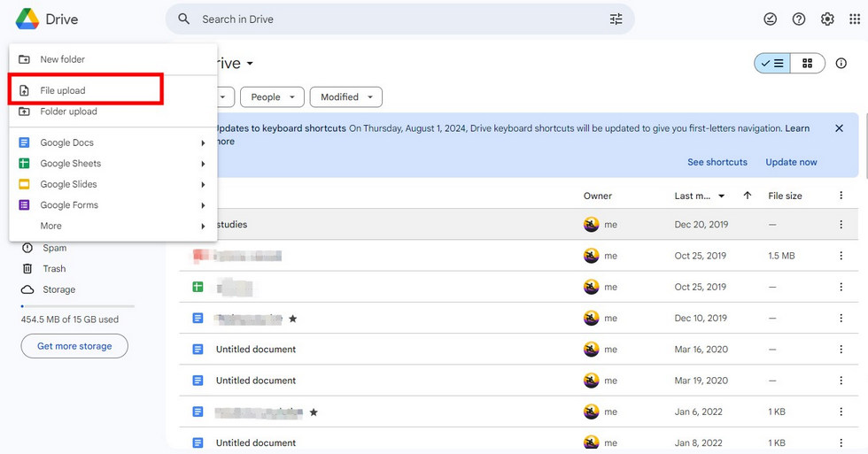Click owner avatar in studies row
The image size is (868, 454).
[592, 225]
